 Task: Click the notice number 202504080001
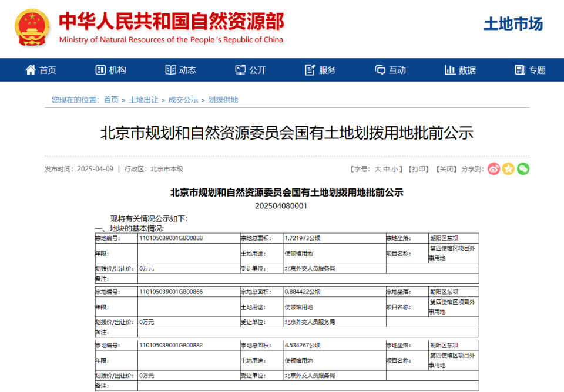tap(281, 206)
